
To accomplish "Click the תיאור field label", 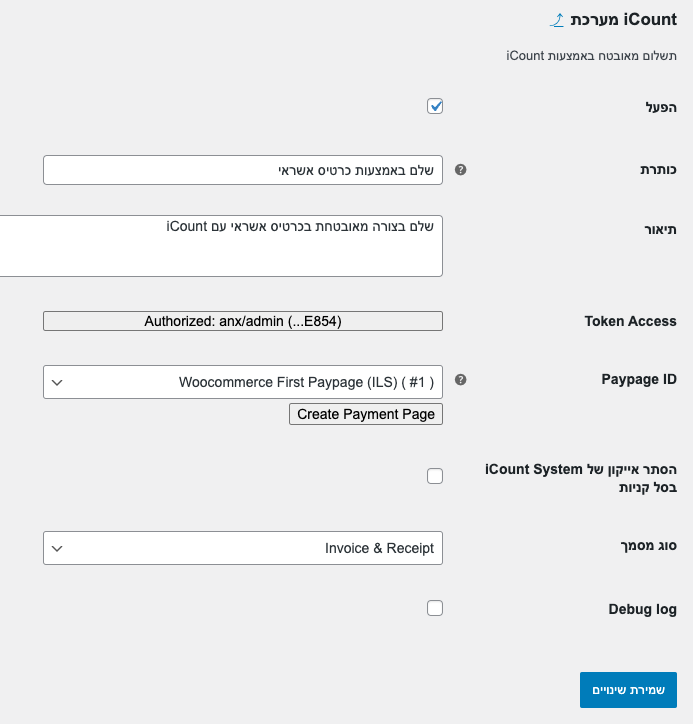I will tap(660, 229).
